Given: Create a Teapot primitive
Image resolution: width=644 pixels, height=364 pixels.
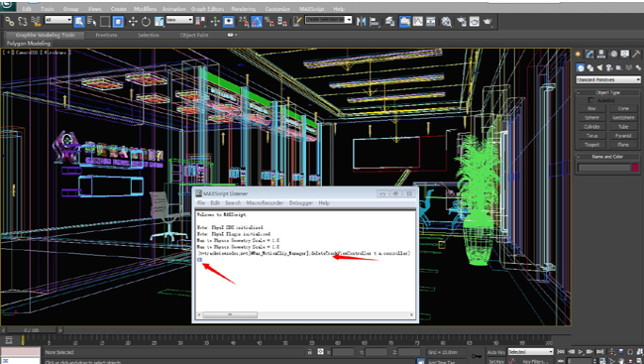Looking at the screenshot, I should [591, 145].
